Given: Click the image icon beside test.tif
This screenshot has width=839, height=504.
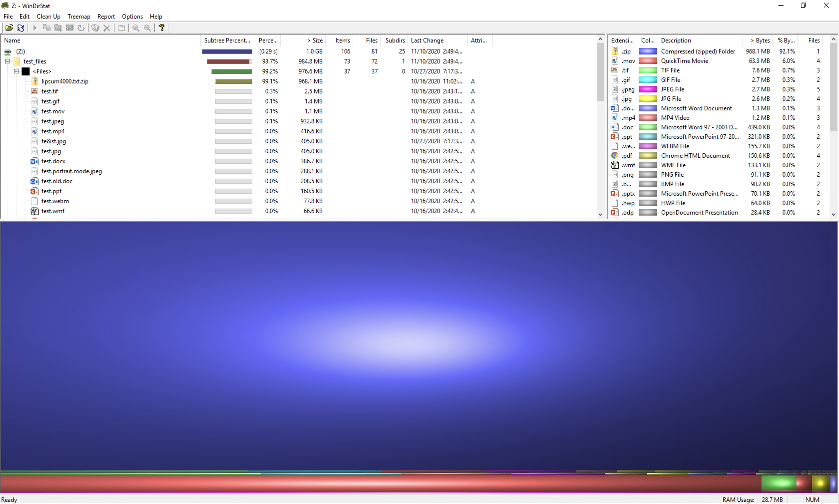Looking at the screenshot, I should pyautogui.click(x=34, y=91).
